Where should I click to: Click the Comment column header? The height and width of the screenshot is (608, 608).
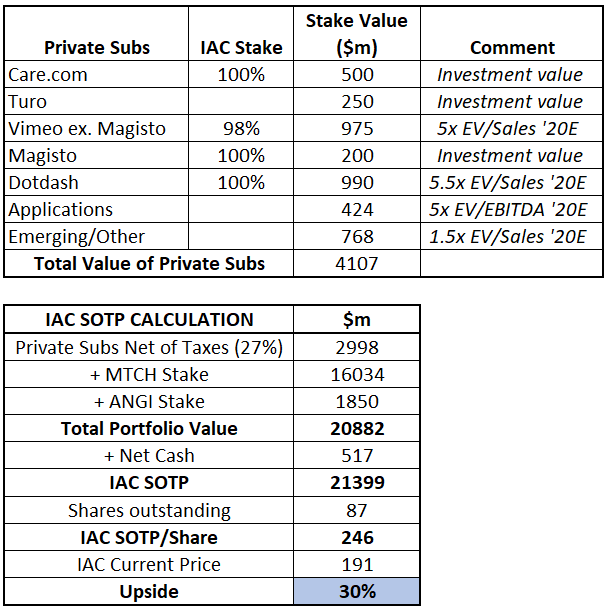pyautogui.click(x=512, y=47)
